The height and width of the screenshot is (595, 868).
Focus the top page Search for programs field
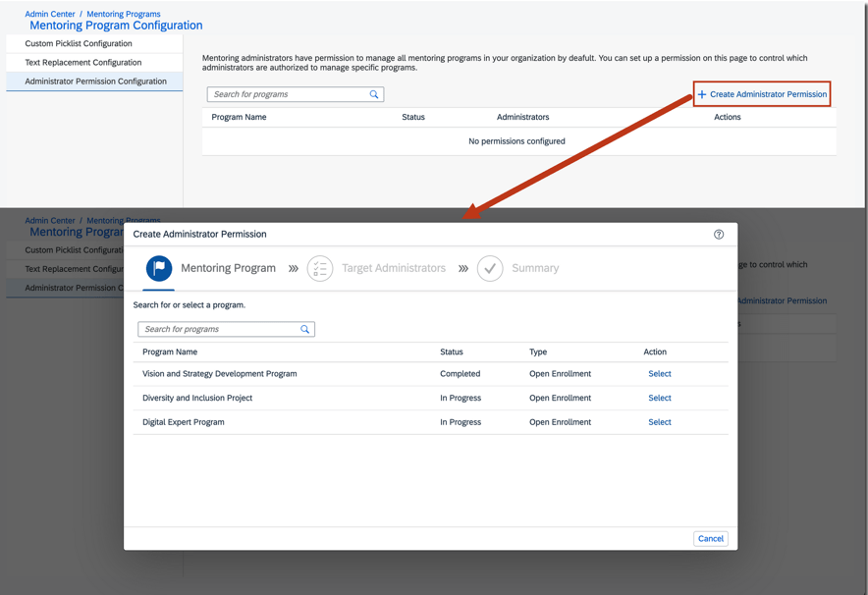tap(287, 95)
